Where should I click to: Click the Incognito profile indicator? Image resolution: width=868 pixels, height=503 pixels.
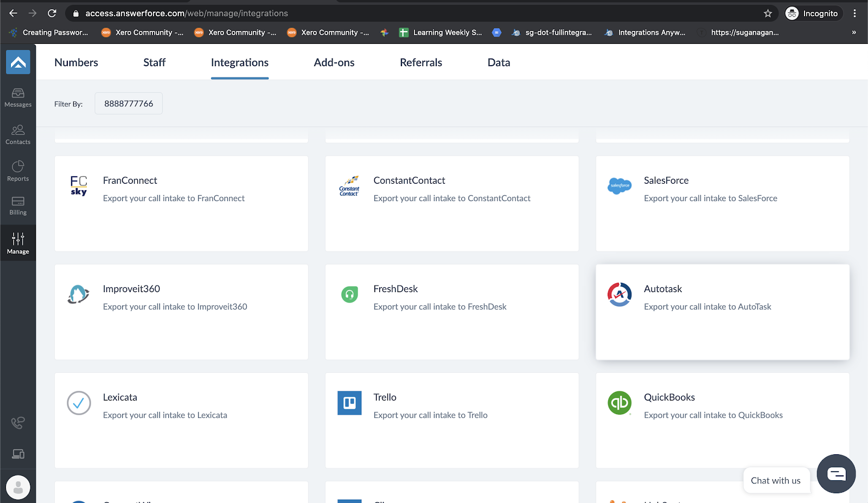[812, 14]
